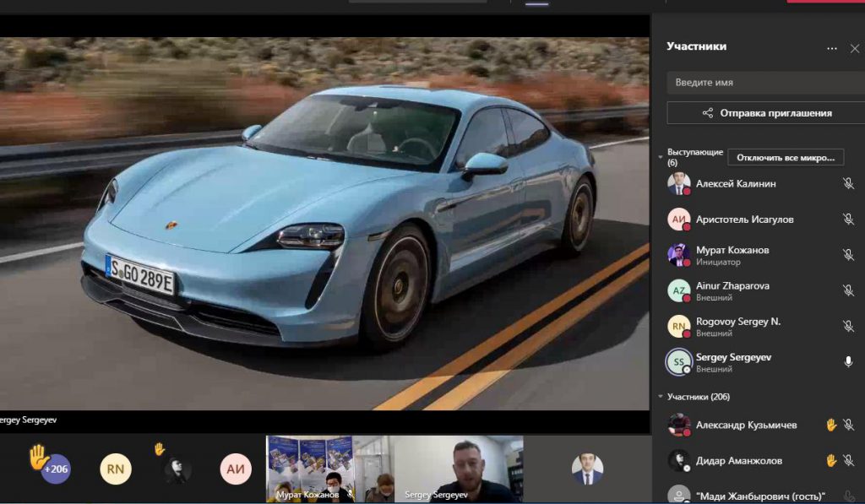This screenshot has height=504, width=865.
Task: Select the RN avatar in the bottom strip
Action: [x=115, y=469]
